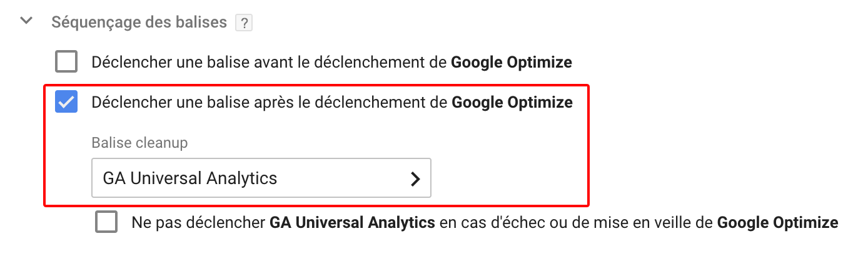Collapse the Séquençage des balises section chevron
The image size is (868, 278).
click(x=26, y=21)
